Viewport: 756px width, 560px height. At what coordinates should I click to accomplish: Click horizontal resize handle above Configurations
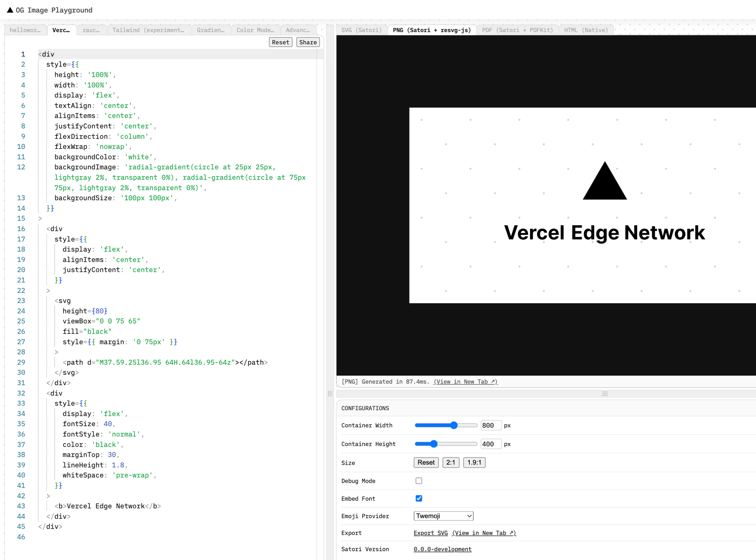(x=605, y=394)
